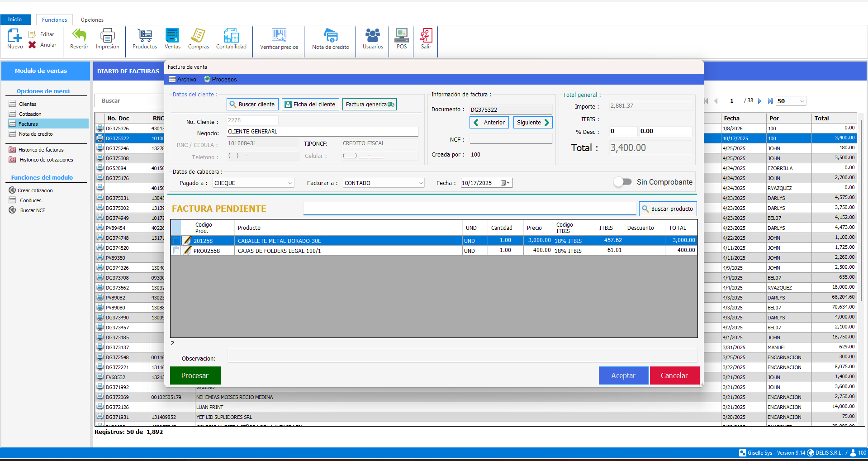Click the Contabilidad calculator icon
Screen dimensions: 868x461
pyautogui.click(x=231, y=36)
